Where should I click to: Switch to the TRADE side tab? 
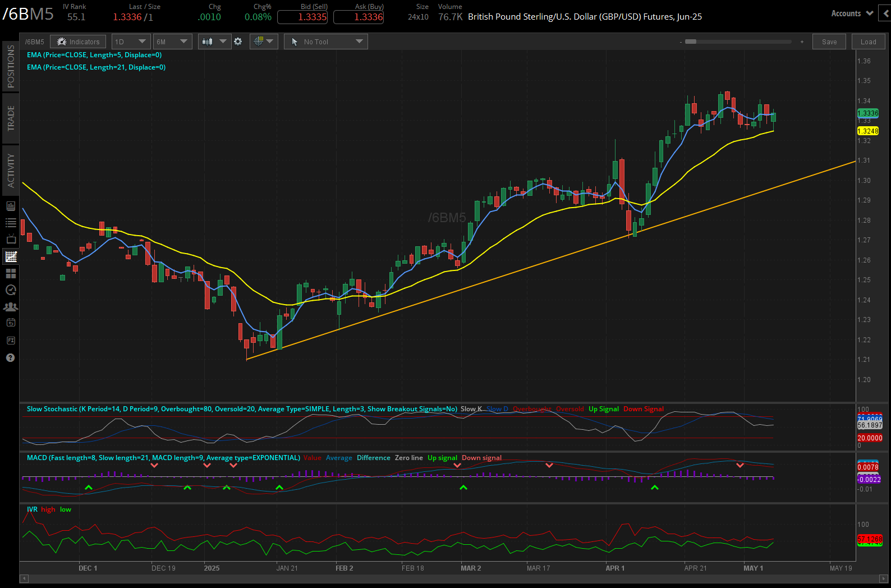11,118
